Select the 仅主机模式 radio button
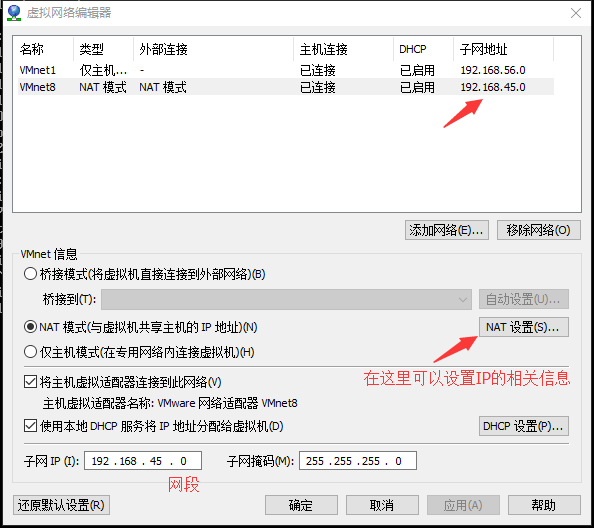This screenshot has width=594, height=528. coord(30,352)
